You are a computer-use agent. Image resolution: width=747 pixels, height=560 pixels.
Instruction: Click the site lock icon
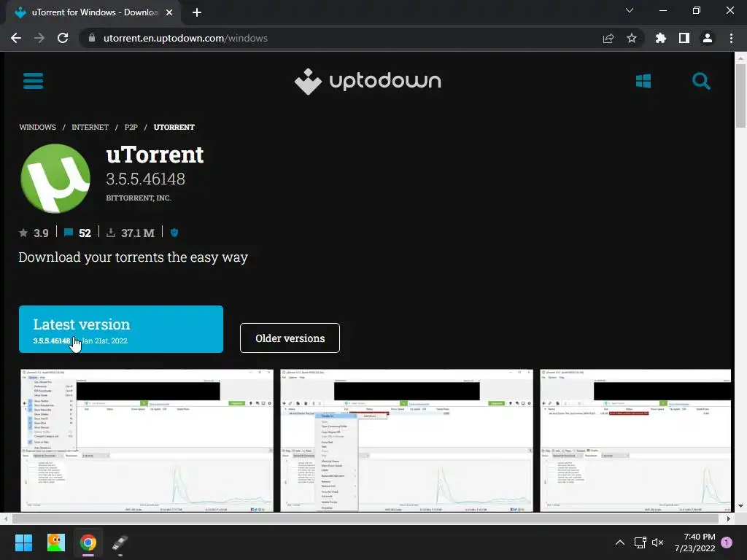92,38
